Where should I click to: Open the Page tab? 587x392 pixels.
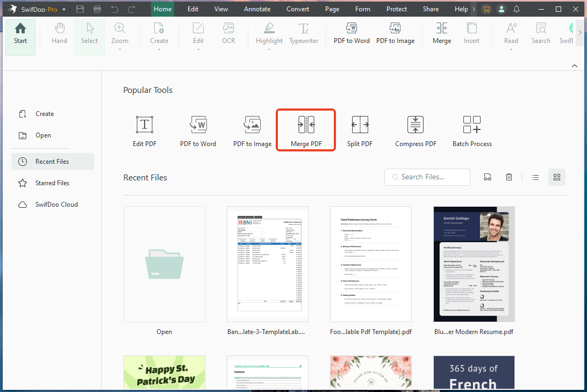332,9
